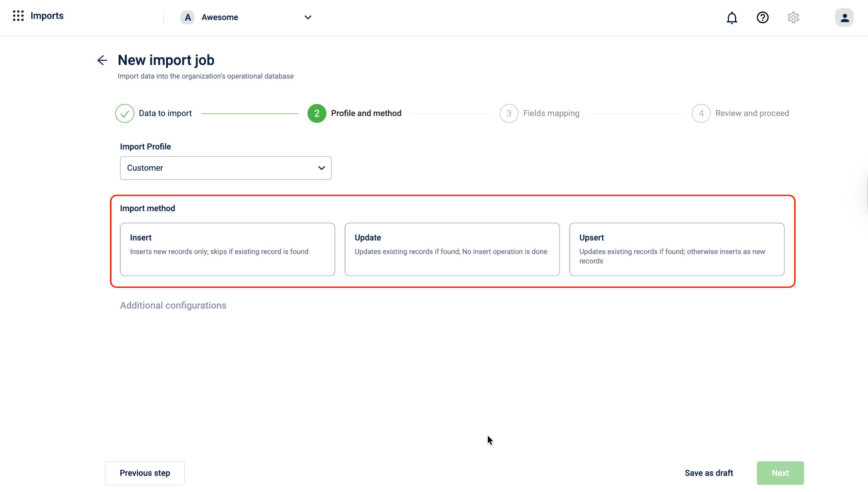Click the notifications bell icon
Viewport: 868px width, 492px height.
(x=732, y=18)
